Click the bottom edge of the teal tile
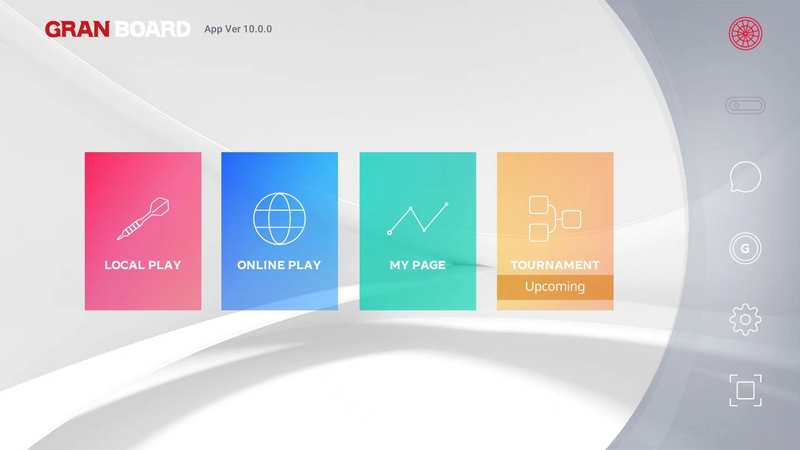 click(x=417, y=306)
